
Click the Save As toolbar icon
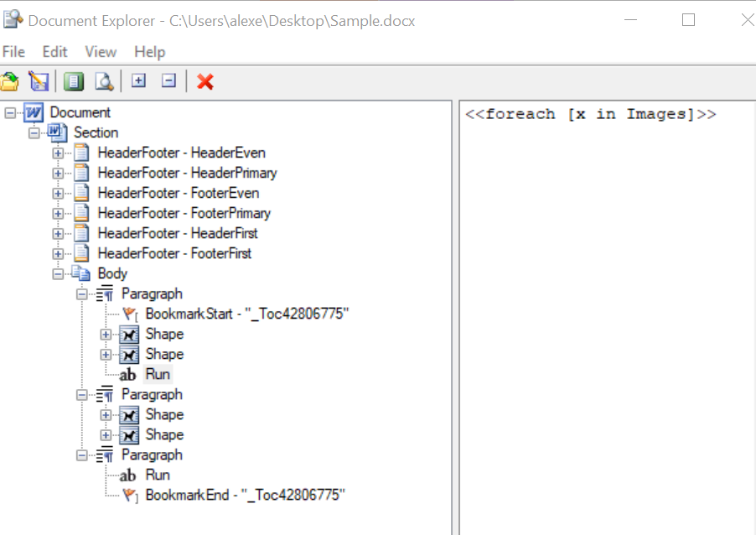point(39,81)
